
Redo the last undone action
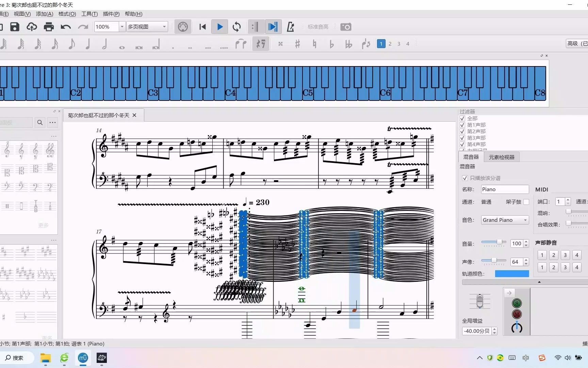pos(83,27)
